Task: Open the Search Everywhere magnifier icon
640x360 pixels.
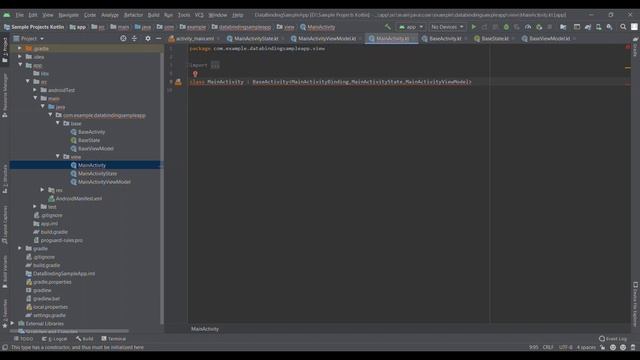Action: coord(623,27)
